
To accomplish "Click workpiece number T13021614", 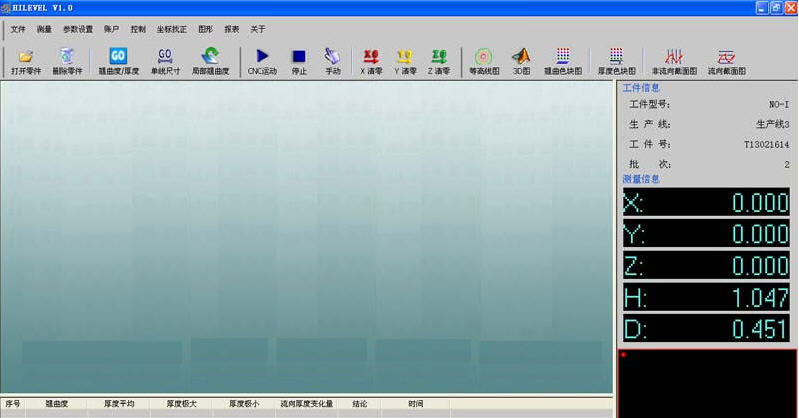I will pyautogui.click(x=767, y=144).
